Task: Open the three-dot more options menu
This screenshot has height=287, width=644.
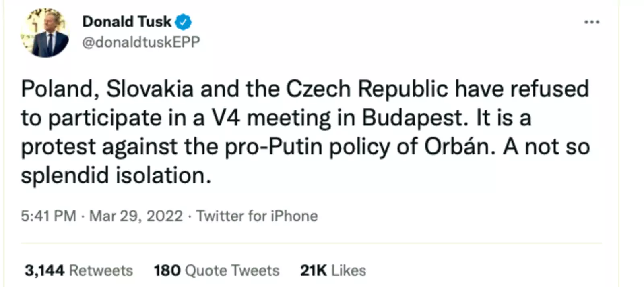Action: pos(592,22)
